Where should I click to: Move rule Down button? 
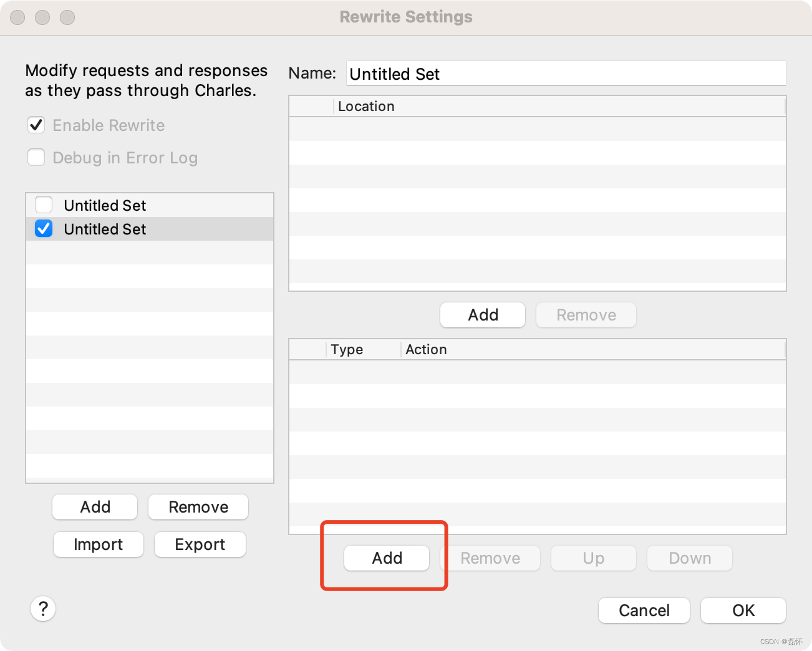coord(690,558)
